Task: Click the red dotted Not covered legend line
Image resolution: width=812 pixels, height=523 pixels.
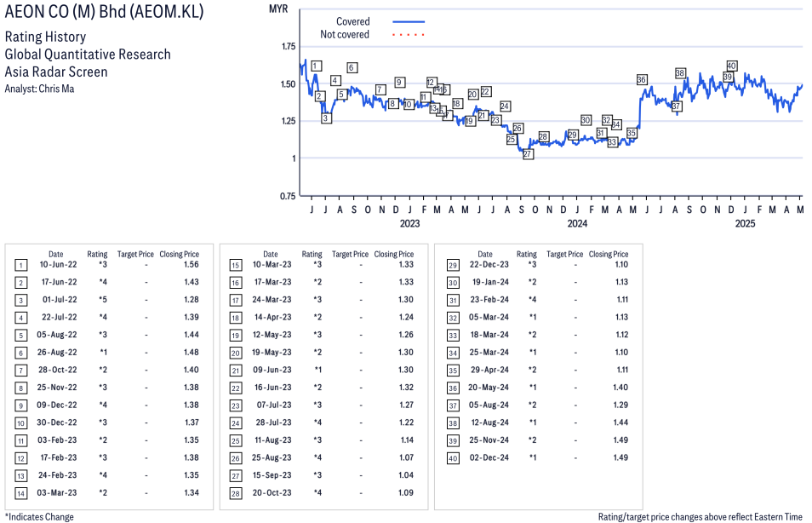Action: click(x=409, y=35)
